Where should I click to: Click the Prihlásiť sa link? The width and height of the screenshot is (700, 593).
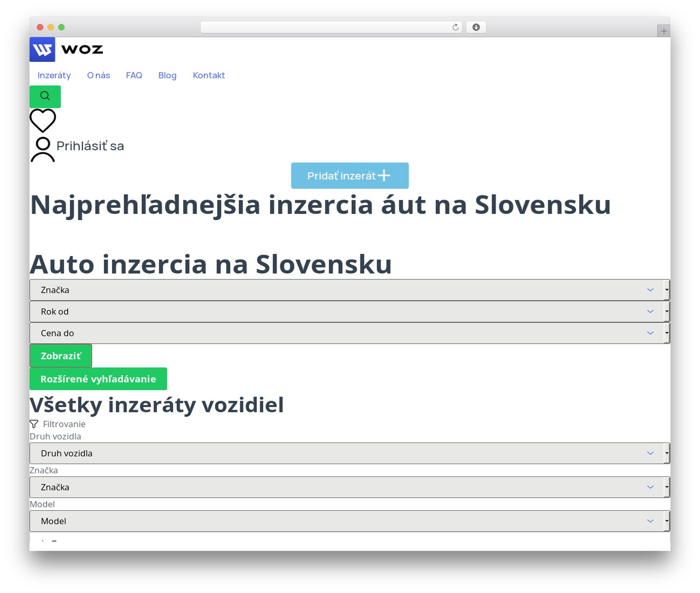[90, 146]
